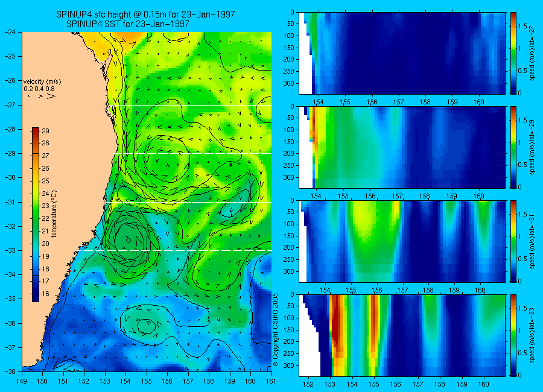
Task: Click the largest velocity reference arrow in legend
Action: [51, 96]
